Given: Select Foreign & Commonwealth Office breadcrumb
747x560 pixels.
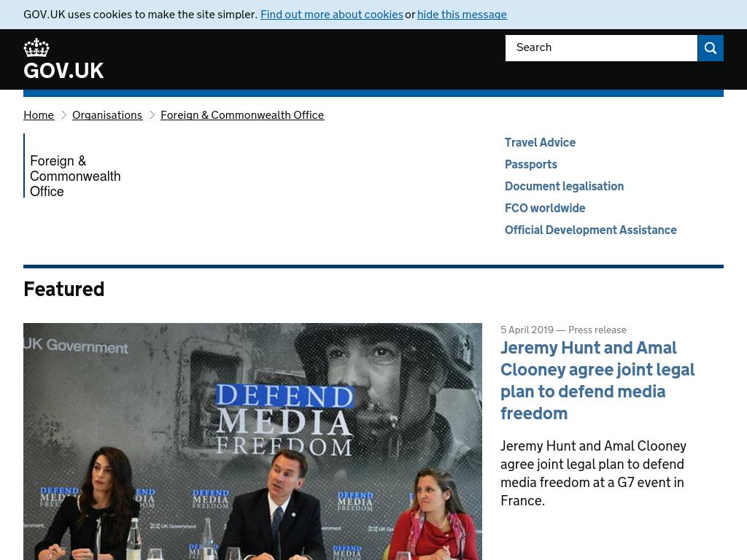Looking at the screenshot, I should (242, 115).
